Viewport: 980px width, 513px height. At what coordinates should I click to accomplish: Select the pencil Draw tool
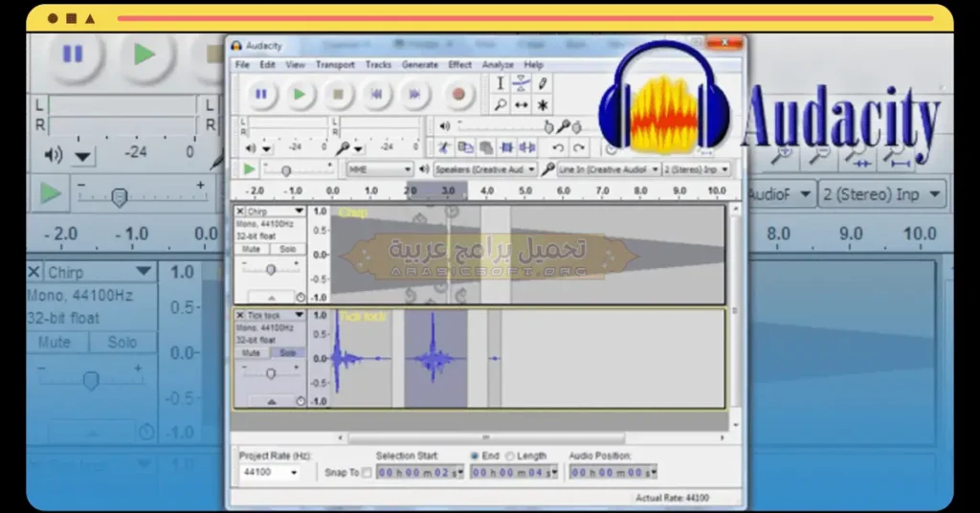(x=543, y=83)
